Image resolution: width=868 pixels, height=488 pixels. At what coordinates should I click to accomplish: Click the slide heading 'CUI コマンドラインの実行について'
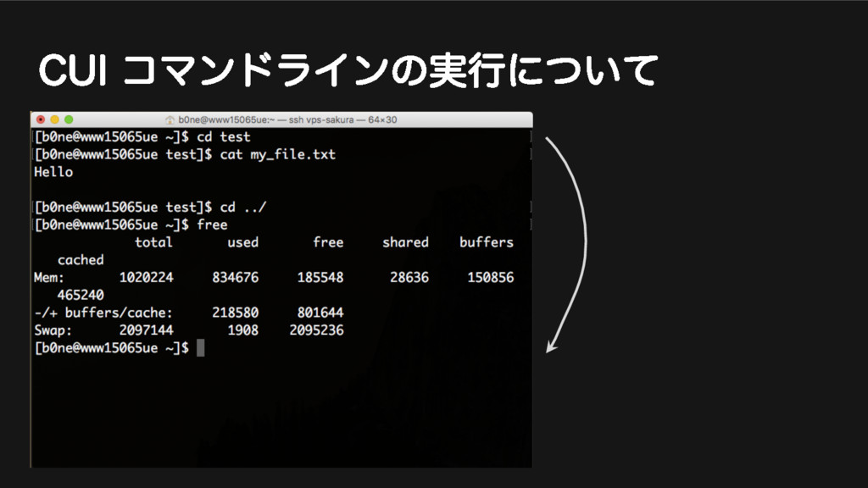click(x=348, y=70)
